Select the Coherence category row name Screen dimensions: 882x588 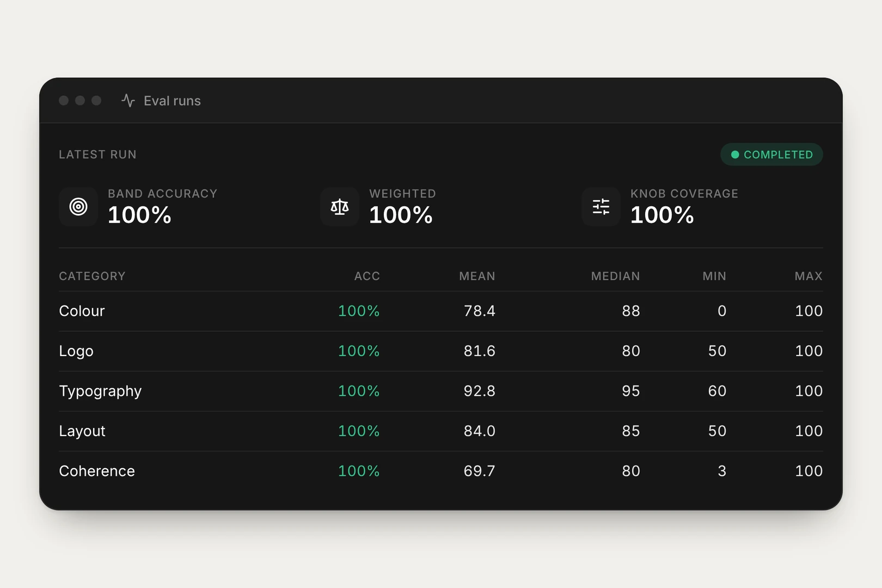click(x=97, y=471)
